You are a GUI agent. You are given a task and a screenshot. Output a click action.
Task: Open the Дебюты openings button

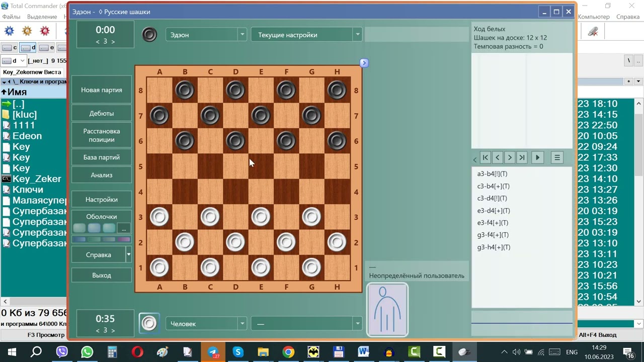point(102,113)
